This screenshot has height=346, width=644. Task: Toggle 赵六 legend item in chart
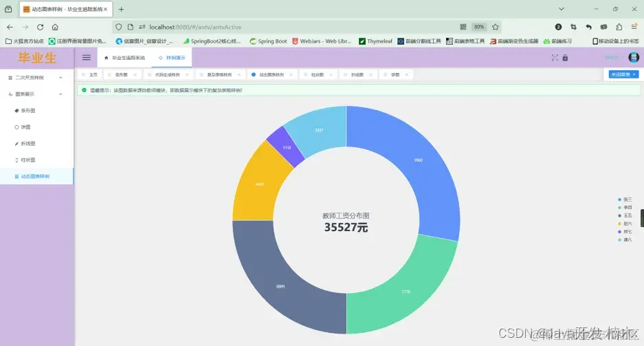(x=625, y=224)
